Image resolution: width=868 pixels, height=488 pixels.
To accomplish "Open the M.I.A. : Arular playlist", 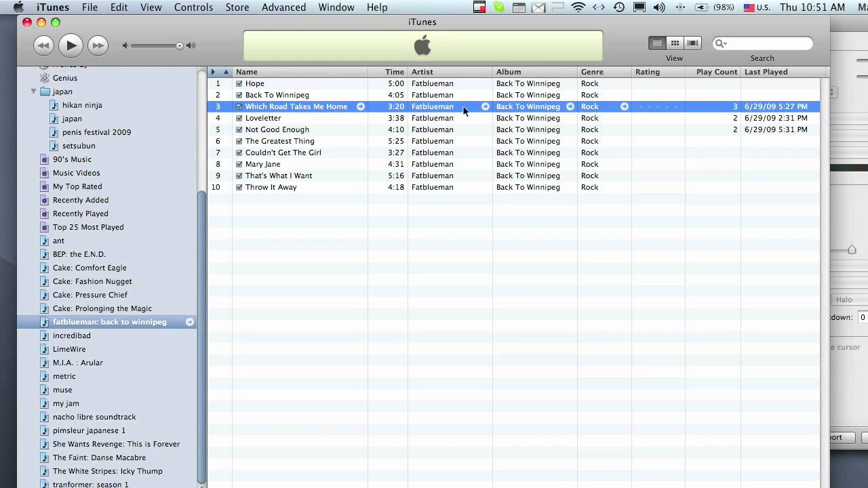I will pos(78,363).
